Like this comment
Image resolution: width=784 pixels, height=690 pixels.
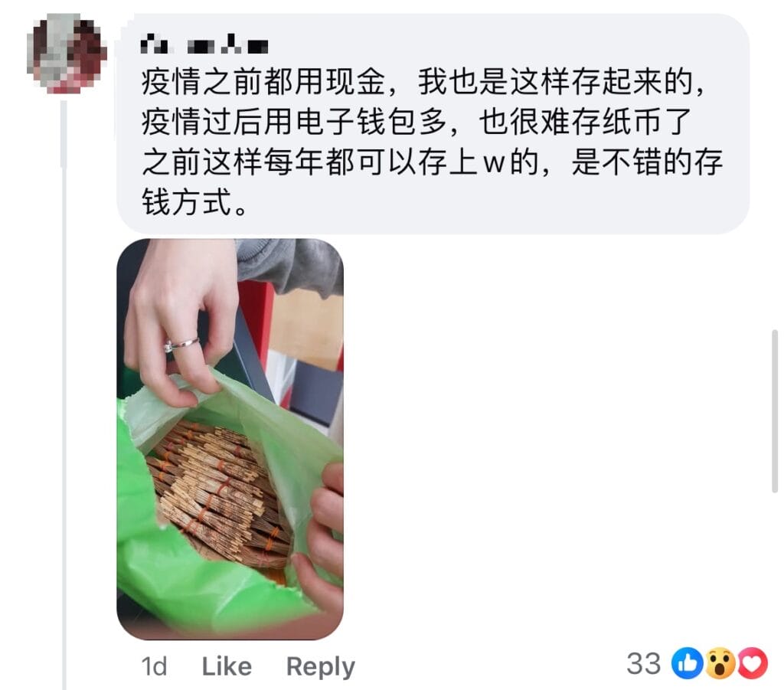pos(227,666)
